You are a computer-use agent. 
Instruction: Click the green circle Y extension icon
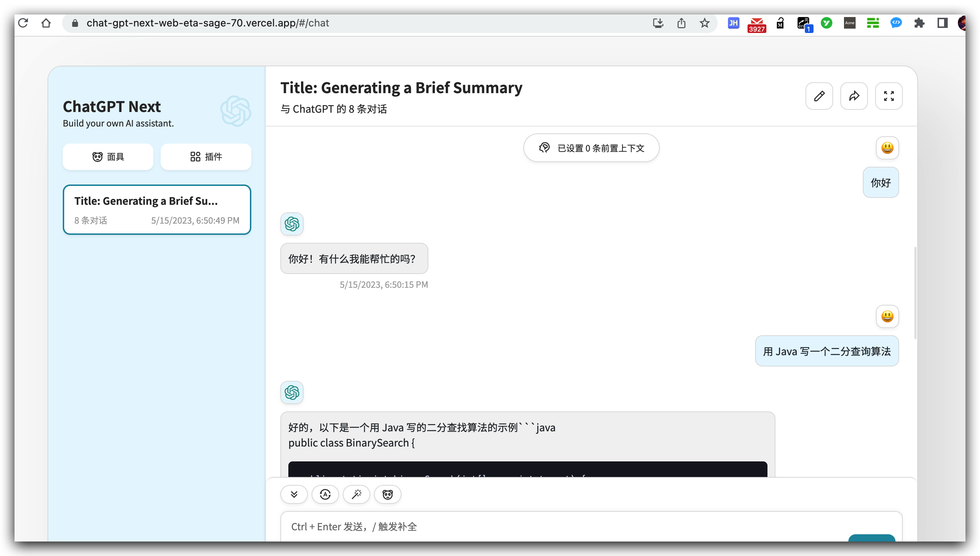[827, 23]
